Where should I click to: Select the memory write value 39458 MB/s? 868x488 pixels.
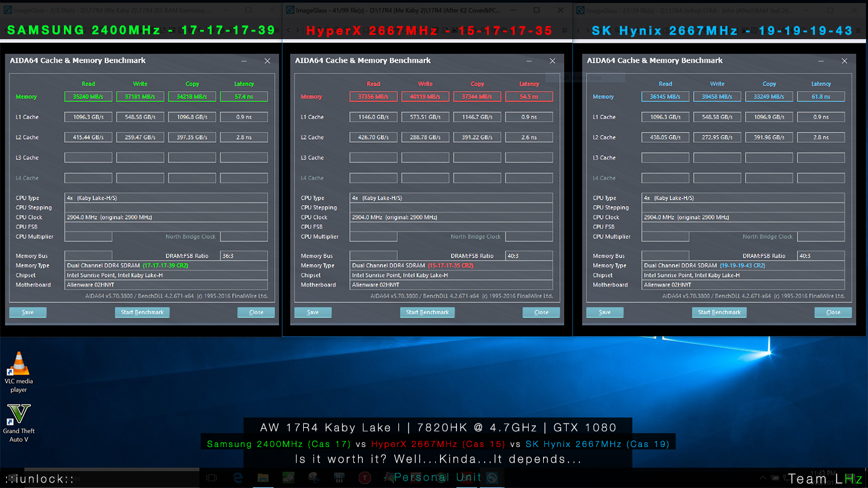[717, 96]
